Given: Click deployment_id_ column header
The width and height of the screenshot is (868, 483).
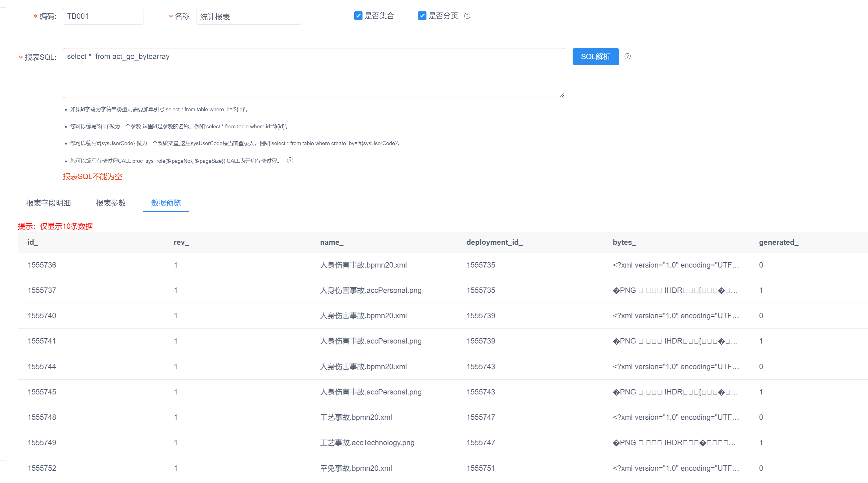Looking at the screenshot, I should [x=494, y=242].
